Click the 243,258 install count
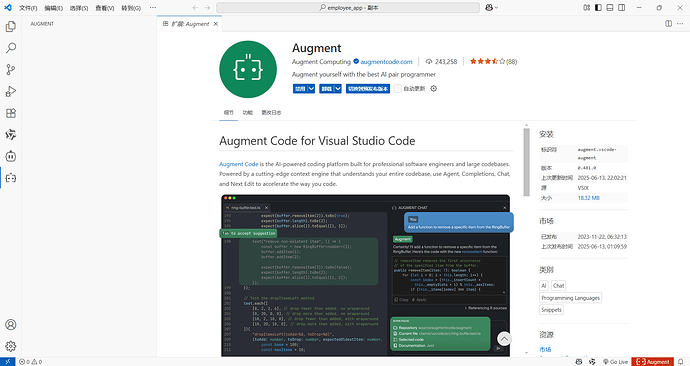This screenshot has height=366, width=690. click(441, 62)
